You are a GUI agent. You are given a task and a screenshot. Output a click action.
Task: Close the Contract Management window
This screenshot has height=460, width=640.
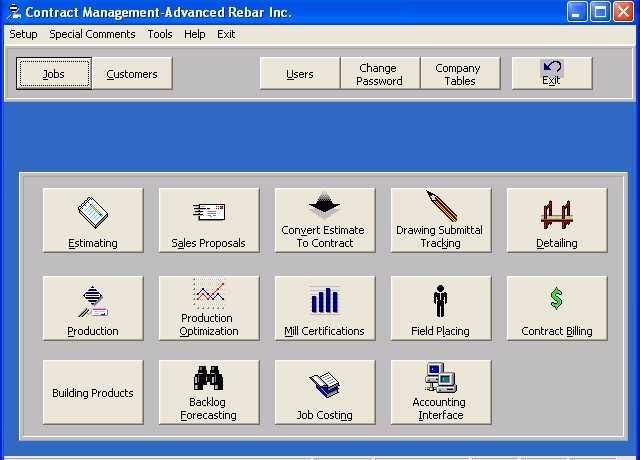click(624, 11)
